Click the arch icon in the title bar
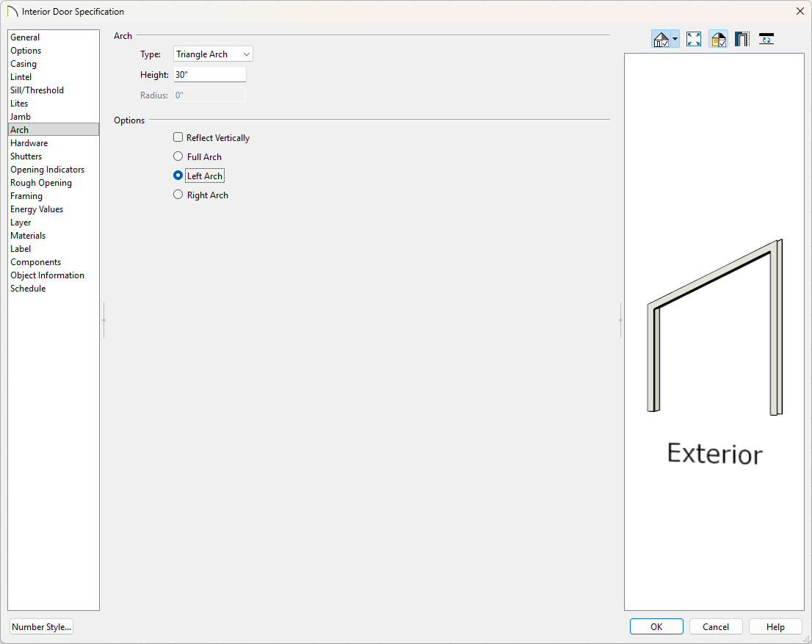 pyautogui.click(x=12, y=12)
